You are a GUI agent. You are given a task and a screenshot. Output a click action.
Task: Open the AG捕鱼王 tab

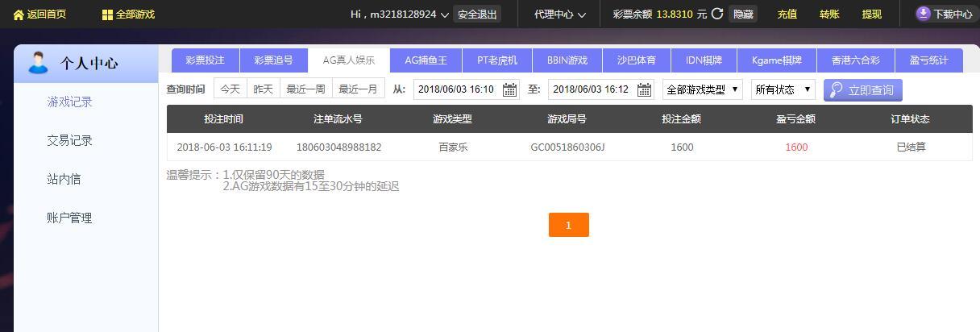(x=426, y=60)
